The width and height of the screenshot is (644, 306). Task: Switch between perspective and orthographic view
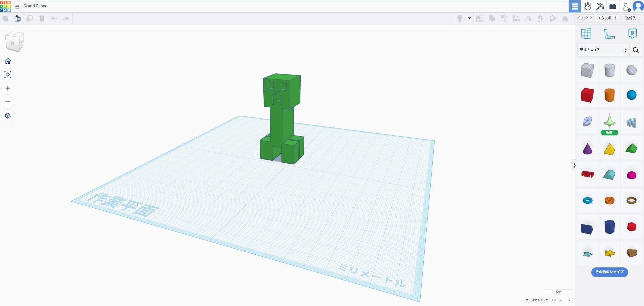[8, 115]
